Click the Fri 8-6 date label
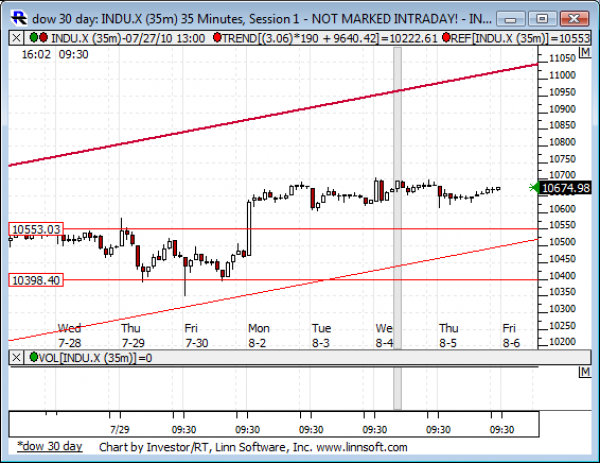 (511, 335)
